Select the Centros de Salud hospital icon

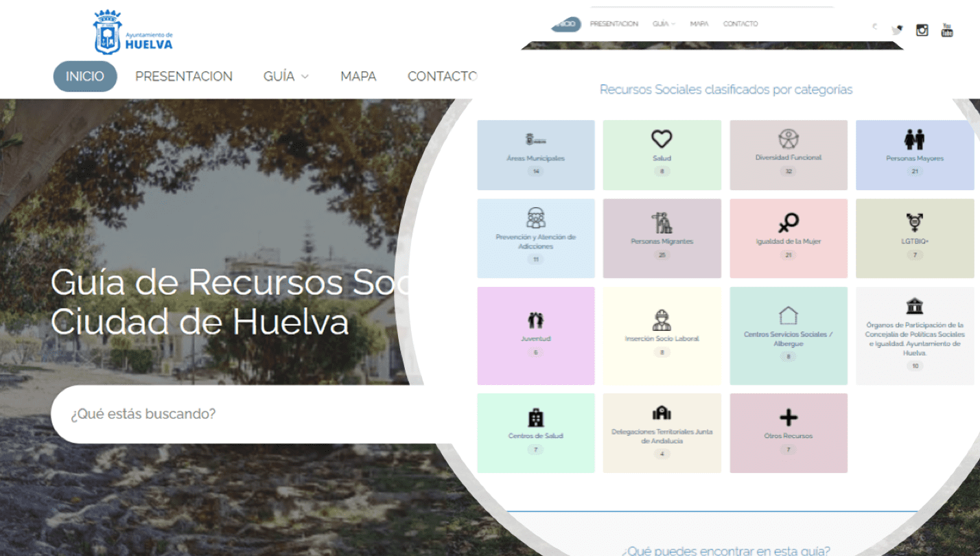click(536, 417)
